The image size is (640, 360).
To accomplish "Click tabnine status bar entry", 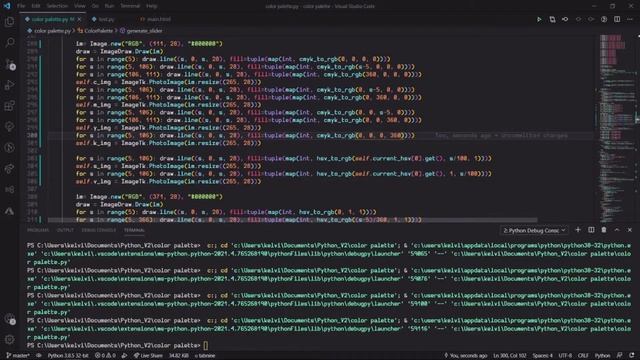I will [205, 356].
